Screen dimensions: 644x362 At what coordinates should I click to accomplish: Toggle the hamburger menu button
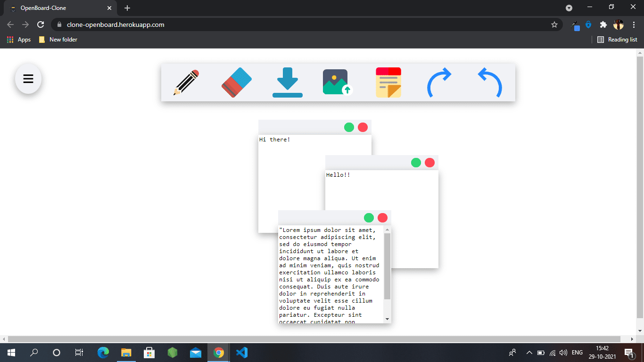tap(28, 79)
